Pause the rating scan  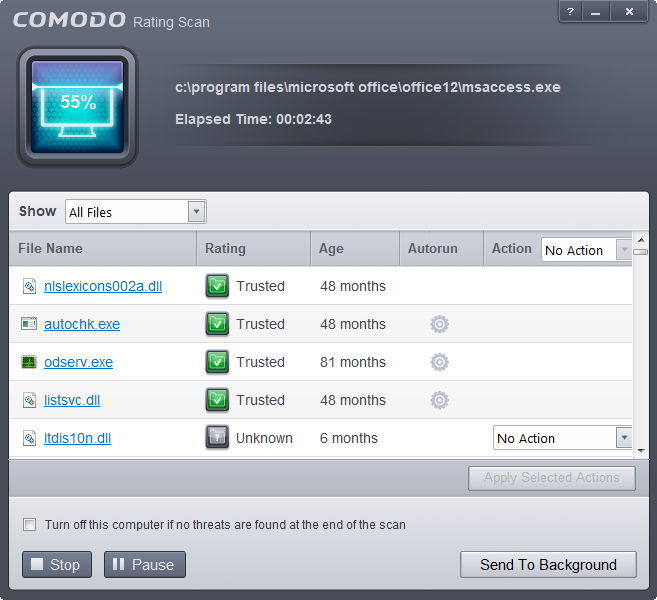[145, 564]
